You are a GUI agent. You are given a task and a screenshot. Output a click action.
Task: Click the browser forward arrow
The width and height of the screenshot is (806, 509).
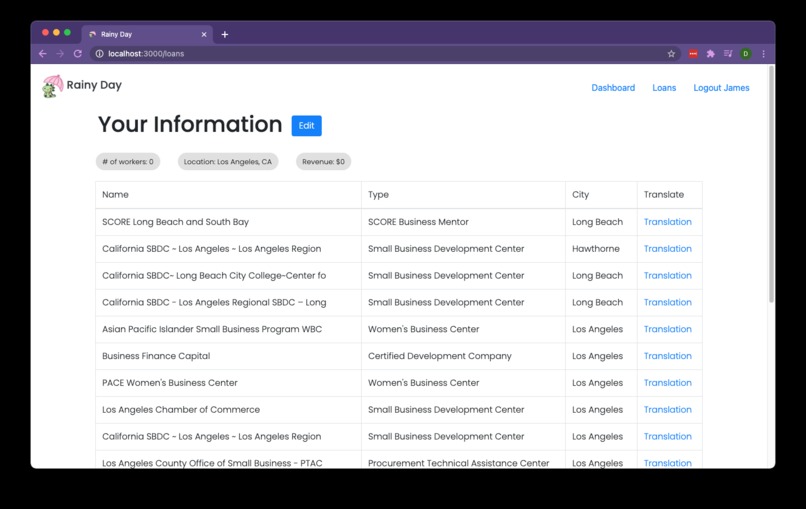coord(60,53)
